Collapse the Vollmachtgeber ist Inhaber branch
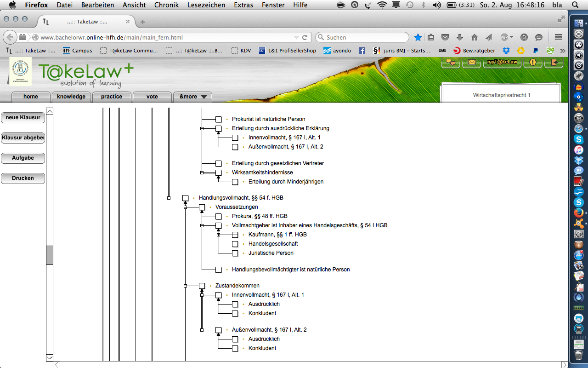588x368 pixels. 202,226
